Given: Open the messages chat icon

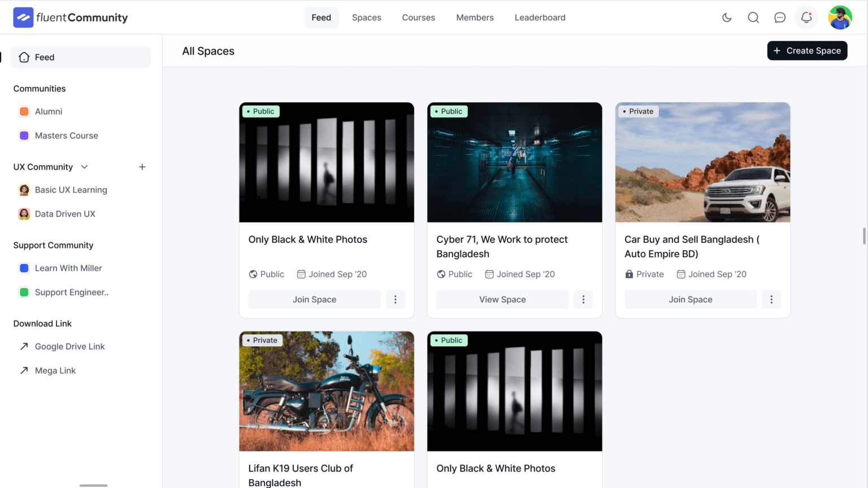Looking at the screenshot, I should [x=780, y=18].
